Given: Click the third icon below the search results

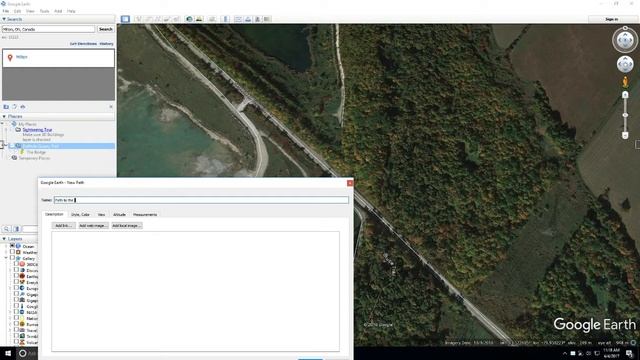Looking at the screenshot, I should point(23,107).
